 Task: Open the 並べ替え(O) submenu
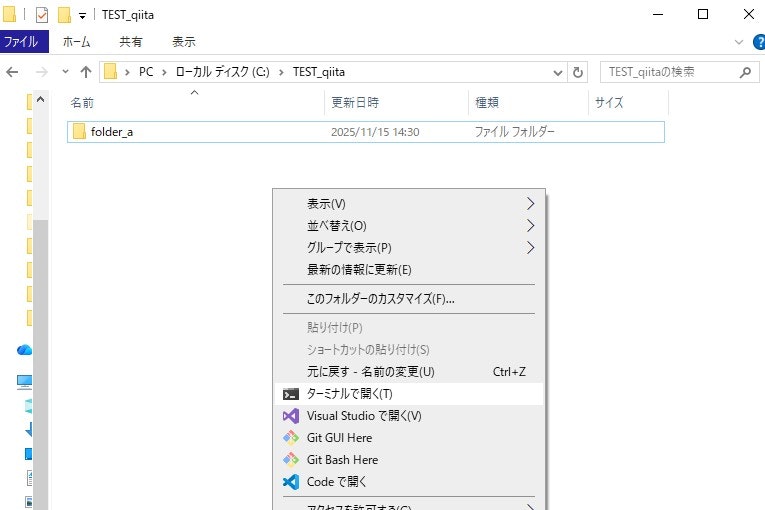click(409, 225)
